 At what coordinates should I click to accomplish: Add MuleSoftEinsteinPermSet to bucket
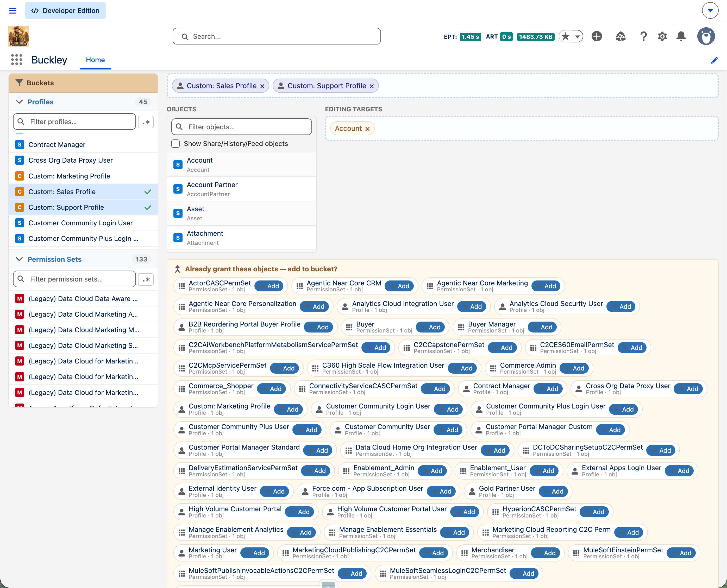click(681, 553)
